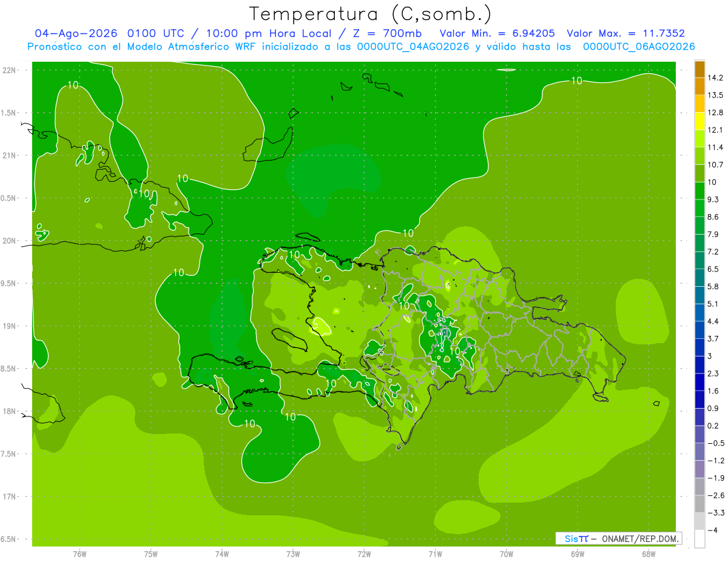Click the '70W' longitude axis label

pos(507,554)
